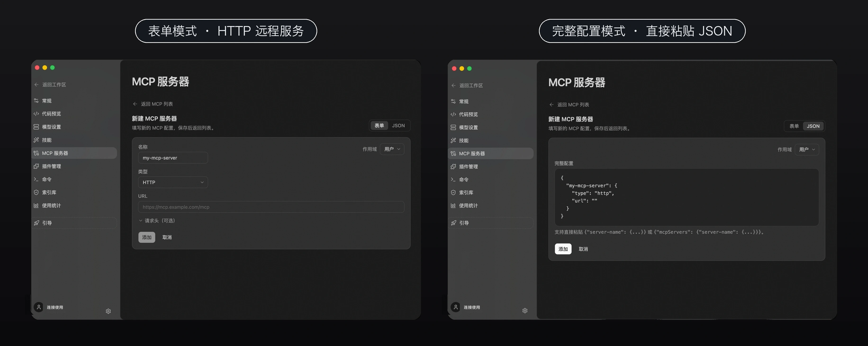Click 取消 in left window form
The width and height of the screenshot is (868, 346).
click(x=167, y=237)
